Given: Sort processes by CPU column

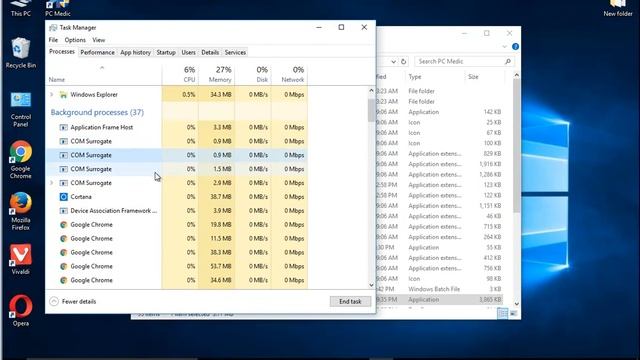Looking at the screenshot, I should tap(180, 74).
